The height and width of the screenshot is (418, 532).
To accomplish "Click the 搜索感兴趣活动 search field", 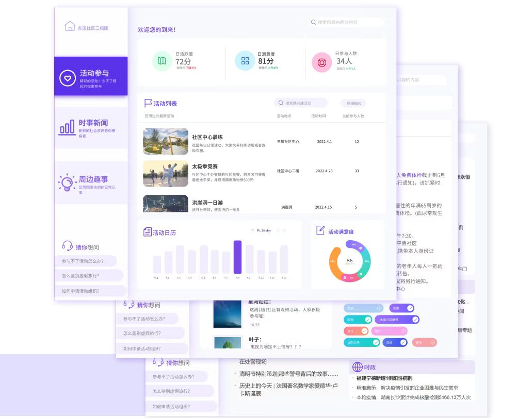I will point(301,103).
